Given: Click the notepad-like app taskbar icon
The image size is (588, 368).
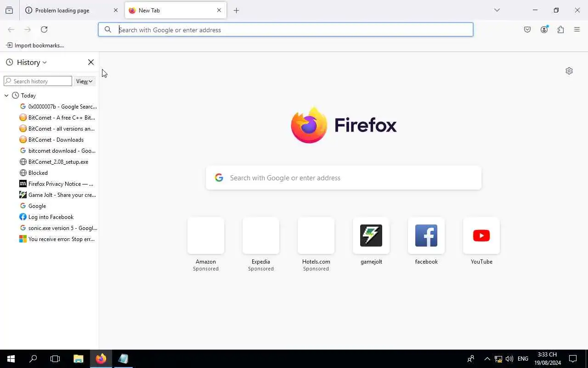Looking at the screenshot, I should point(123,359).
